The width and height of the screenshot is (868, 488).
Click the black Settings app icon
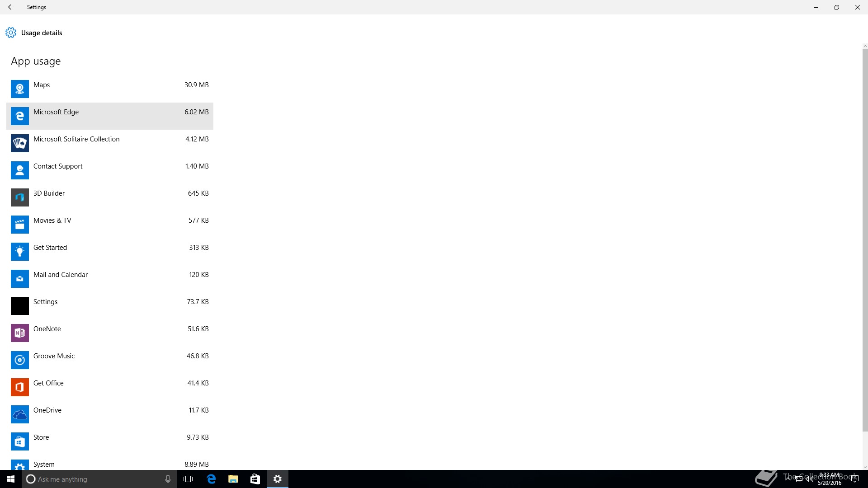[x=20, y=306]
